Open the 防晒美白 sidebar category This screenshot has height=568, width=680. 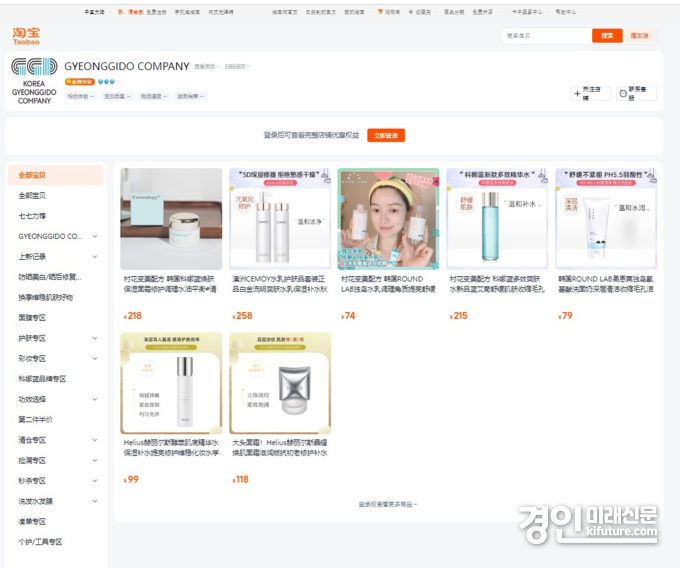(x=50, y=277)
